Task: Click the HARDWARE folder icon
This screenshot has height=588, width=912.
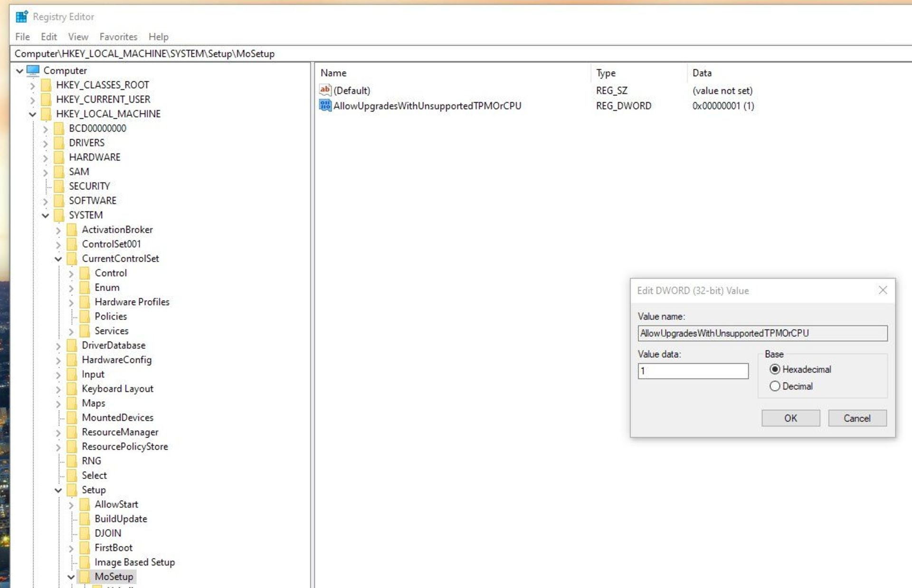Action: click(59, 157)
